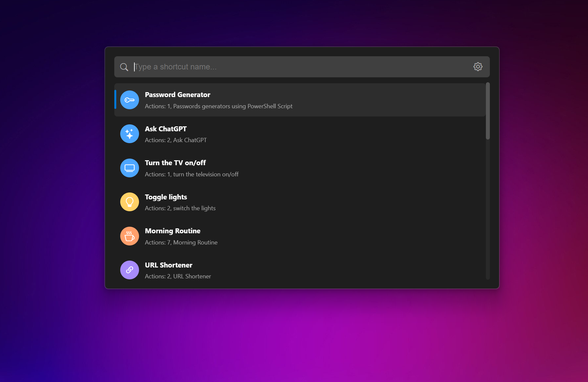Open the URL Shortener shortcut title
The width and height of the screenshot is (588, 382).
[168, 265]
